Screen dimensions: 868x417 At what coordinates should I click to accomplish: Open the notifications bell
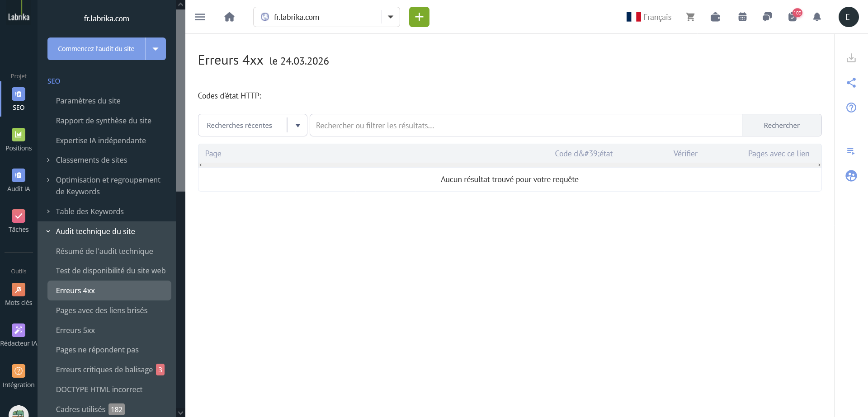[x=817, y=17]
